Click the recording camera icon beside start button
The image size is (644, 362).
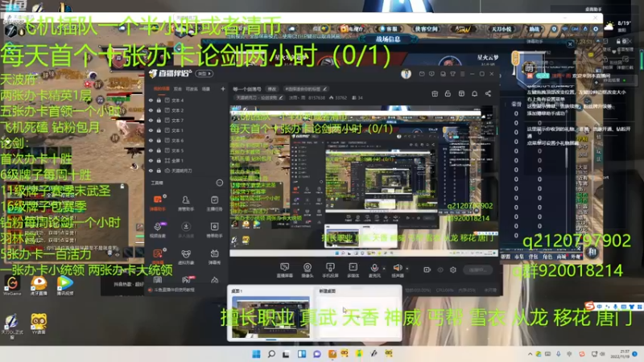point(427,269)
